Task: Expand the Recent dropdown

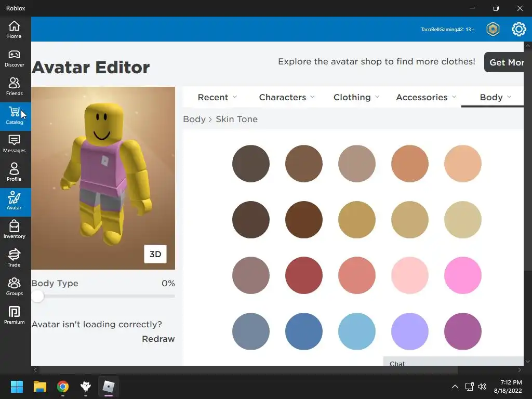Action: 217,97
